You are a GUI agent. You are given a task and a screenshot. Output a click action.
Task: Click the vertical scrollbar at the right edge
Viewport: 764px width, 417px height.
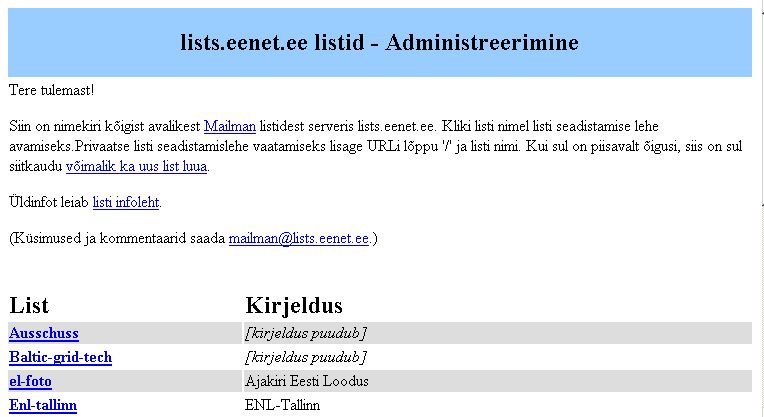click(x=761, y=208)
